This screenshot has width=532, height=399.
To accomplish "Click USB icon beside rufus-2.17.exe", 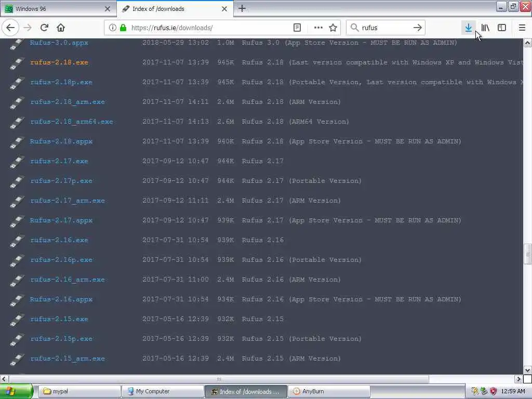I will pyautogui.click(x=17, y=162).
